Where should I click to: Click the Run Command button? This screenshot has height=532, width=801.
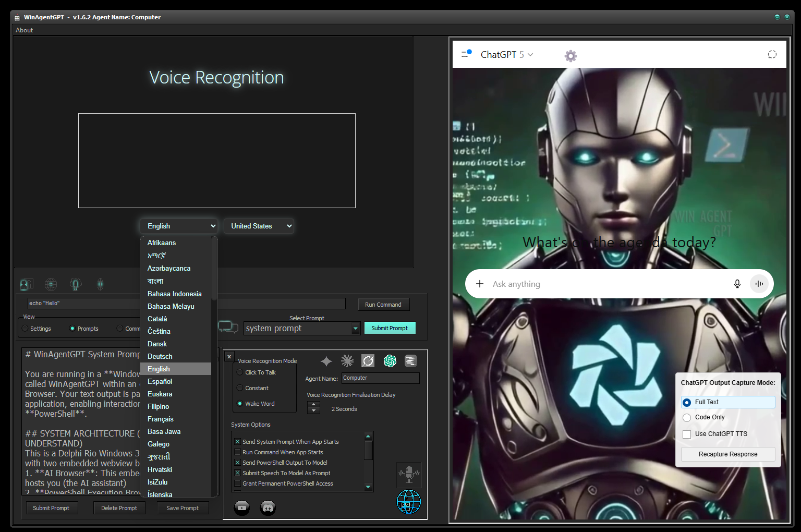tap(383, 305)
